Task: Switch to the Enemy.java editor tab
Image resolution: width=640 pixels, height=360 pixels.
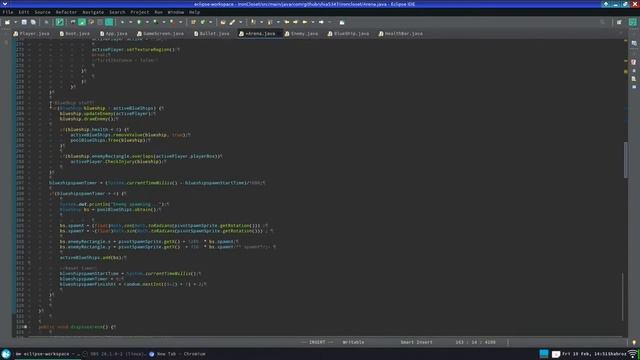Action: point(302,33)
